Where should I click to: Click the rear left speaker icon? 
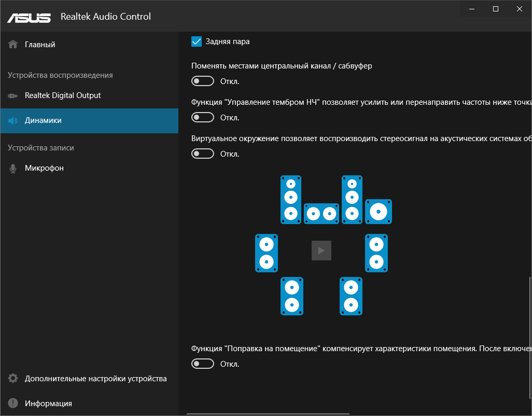[292, 296]
